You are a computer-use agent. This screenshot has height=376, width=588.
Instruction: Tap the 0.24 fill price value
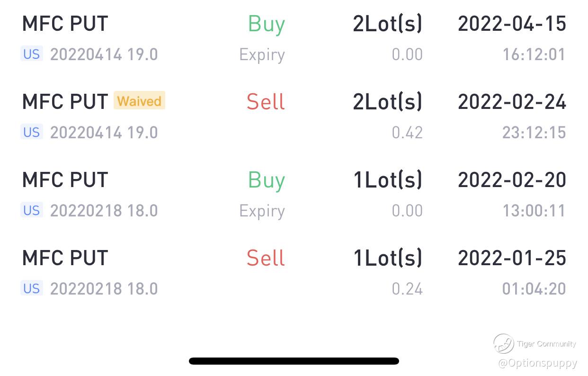click(x=407, y=288)
